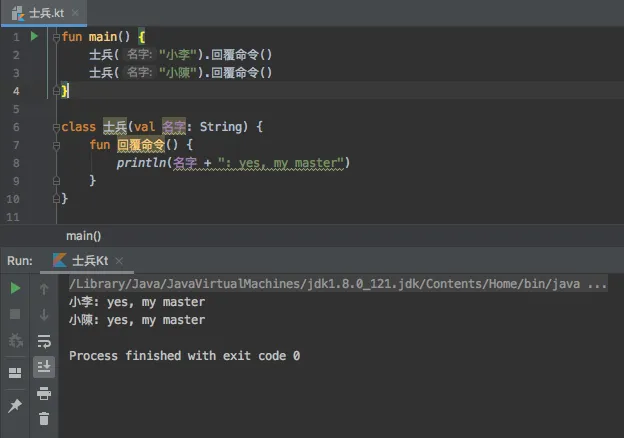Click println on line 8

click(141, 163)
